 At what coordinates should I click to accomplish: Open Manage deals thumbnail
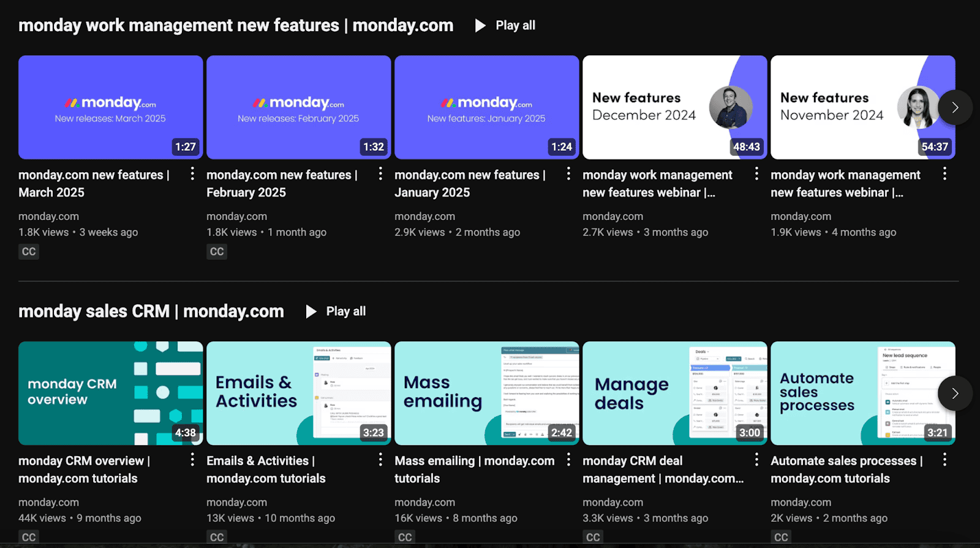pyautogui.click(x=675, y=393)
